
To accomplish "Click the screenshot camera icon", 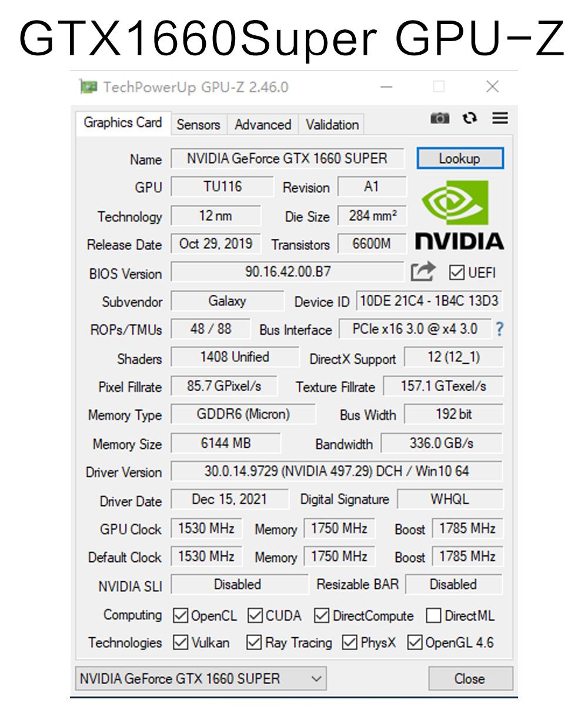I will (440, 118).
